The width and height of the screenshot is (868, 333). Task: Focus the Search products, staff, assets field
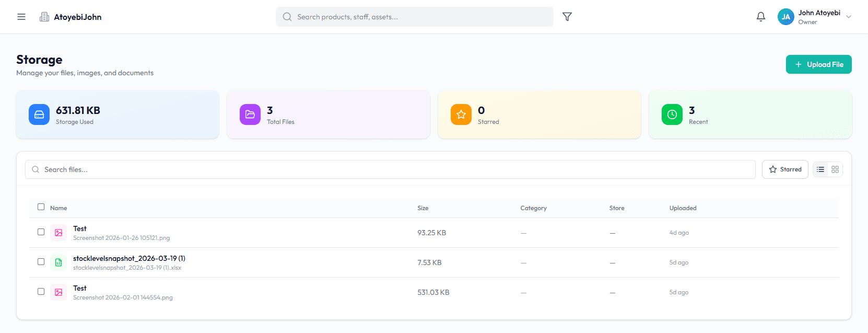[x=414, y=17]
